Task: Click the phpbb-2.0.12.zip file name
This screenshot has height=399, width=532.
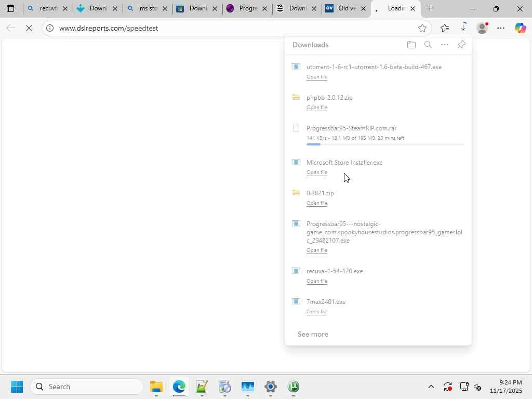Action: click(329, 97)
